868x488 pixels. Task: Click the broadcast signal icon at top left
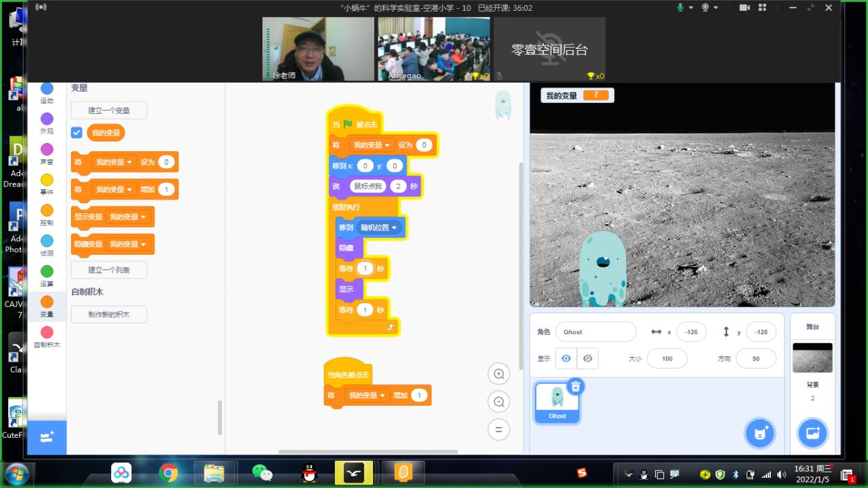click(41, 7)
